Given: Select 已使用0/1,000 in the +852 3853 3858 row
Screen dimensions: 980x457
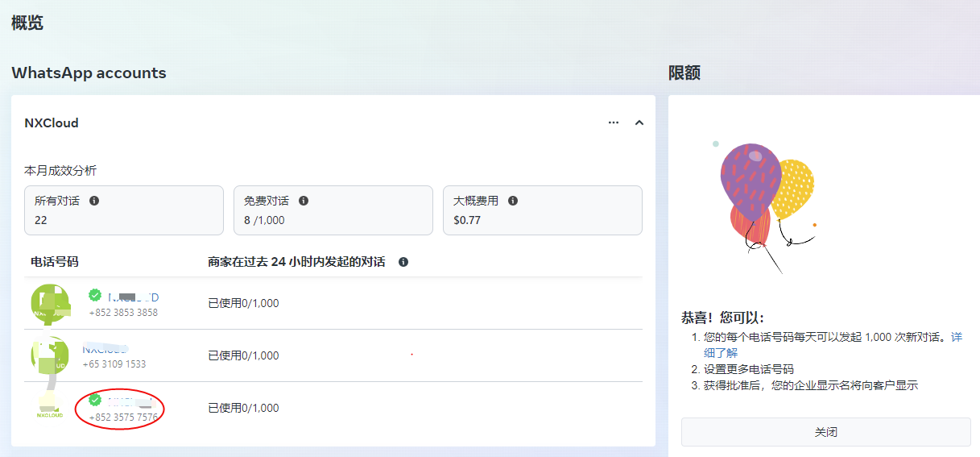Looking at the screenshot, I should coord(243,303).
